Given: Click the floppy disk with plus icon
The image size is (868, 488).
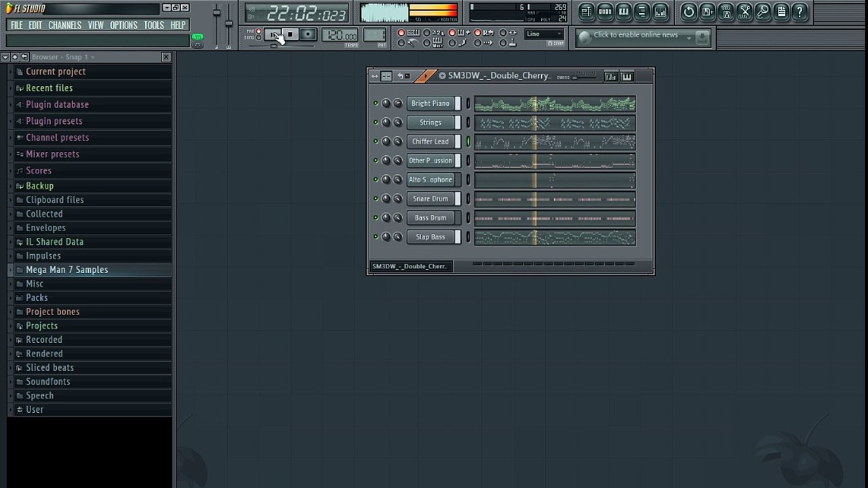Looking at the screenshot, I should (x=707, y=12).
